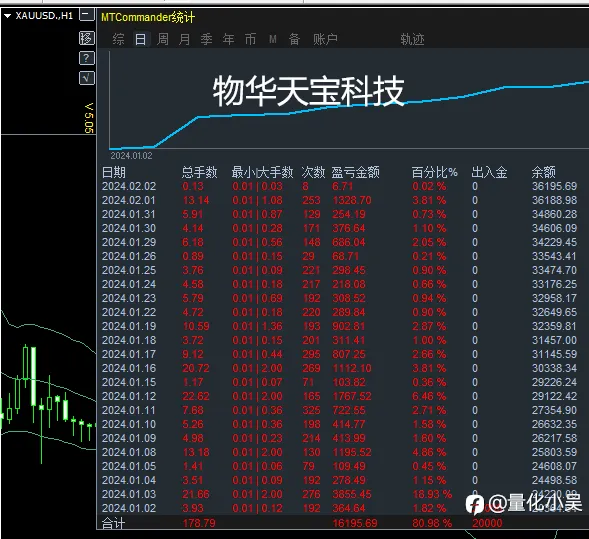Switch to the 综 summary tab
The height and width of the screenshot is (539, 589).
tap(118, 39)
